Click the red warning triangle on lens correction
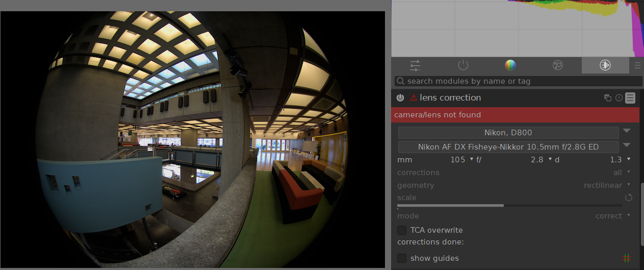Viewport: 644px width, 270px height. (413, 97)
